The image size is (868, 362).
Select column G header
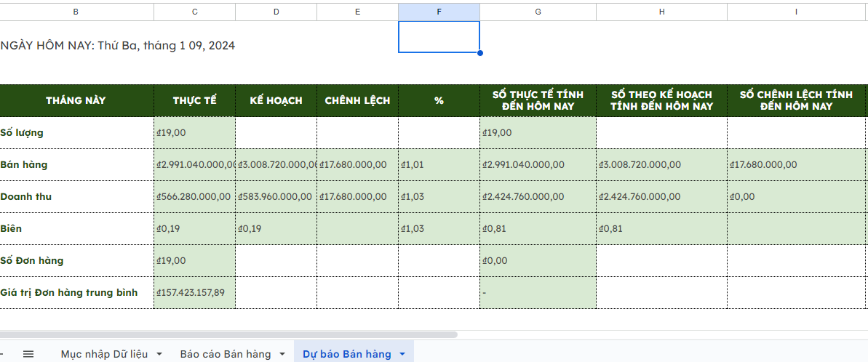pyautogui.click(x=538, y=12)
